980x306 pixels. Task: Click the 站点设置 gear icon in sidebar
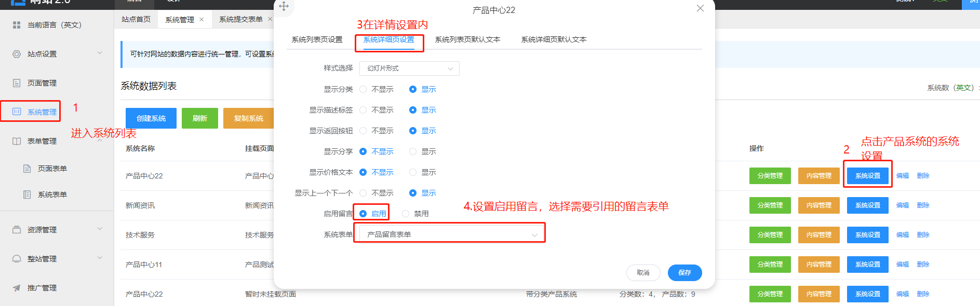(x=17, y=54)
